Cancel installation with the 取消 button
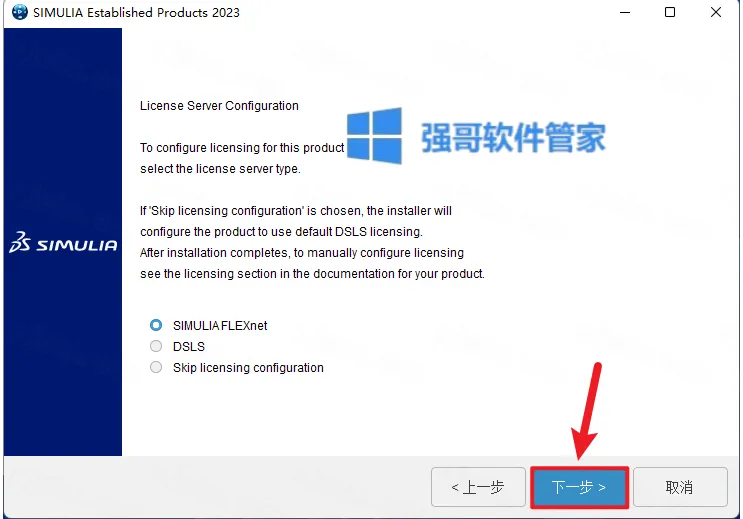Viewport: 743px width, 519px height. (x=680, y=487)
